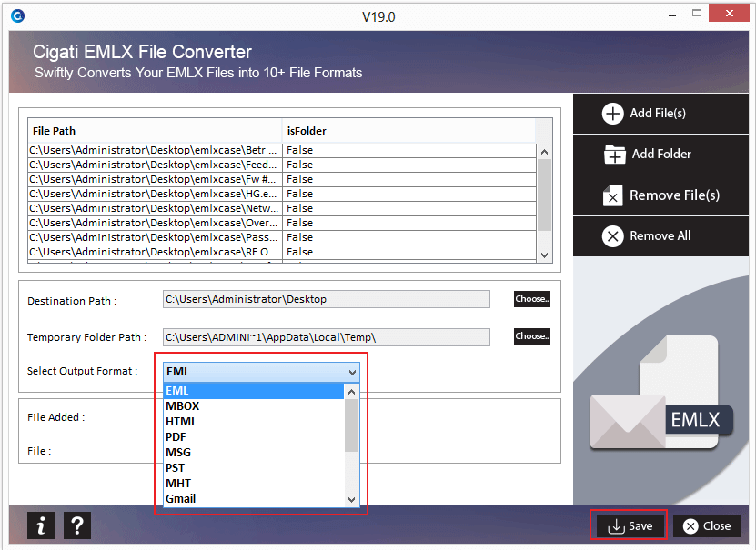This screenshot has width=756, height=550.
Task: Select MBOX from output format list
Action: click(254, 406)
